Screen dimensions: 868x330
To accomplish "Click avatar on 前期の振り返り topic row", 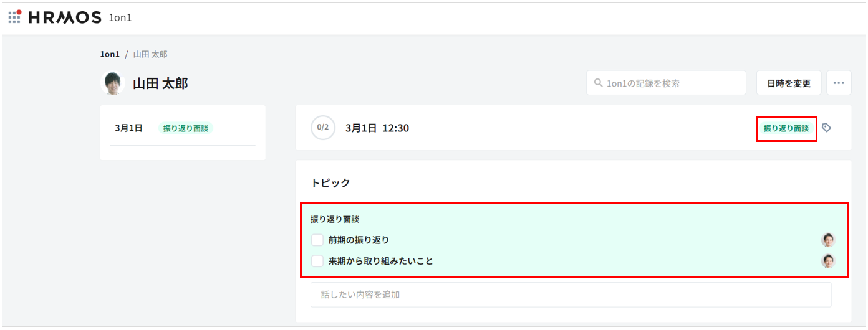I will coord(828,240).
